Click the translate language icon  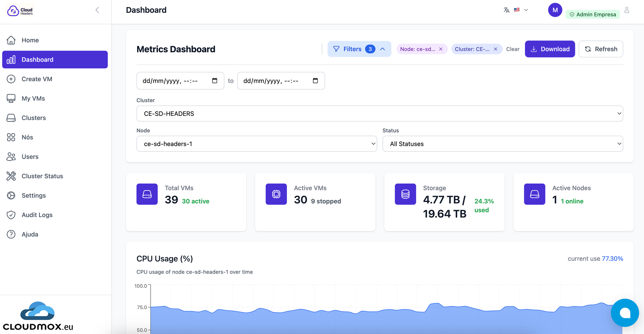point(506,10)
